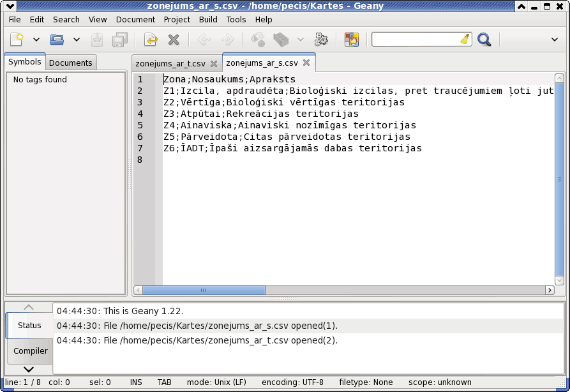Screen dimensions: 570x392
Task: Build the current file with brick icon
Action: pyautogui.click(x=281, y=40)
